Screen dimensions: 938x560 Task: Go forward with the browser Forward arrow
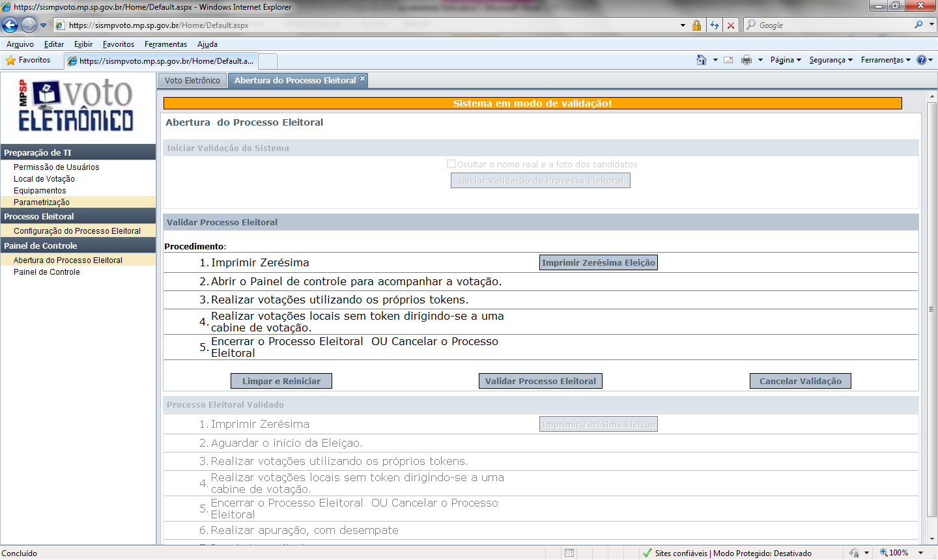(29, 25)
